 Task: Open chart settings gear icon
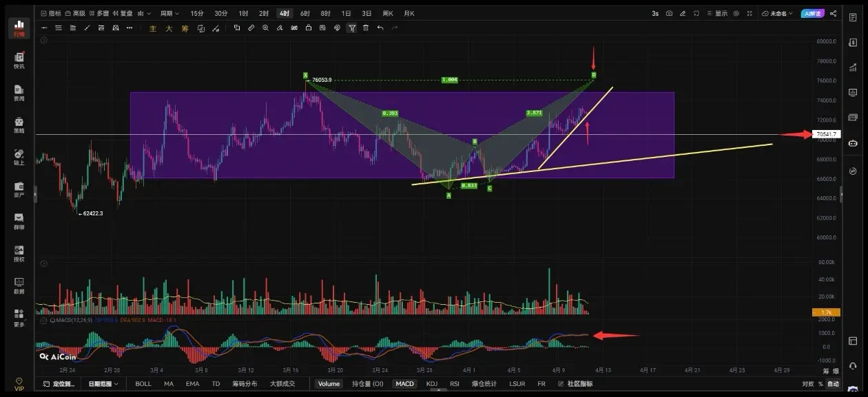click(x=737, y=13)
